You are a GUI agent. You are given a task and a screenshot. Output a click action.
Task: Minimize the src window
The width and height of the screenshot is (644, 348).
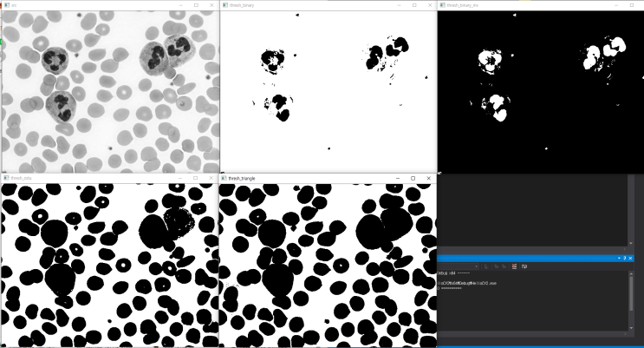[x=180, y=5]
